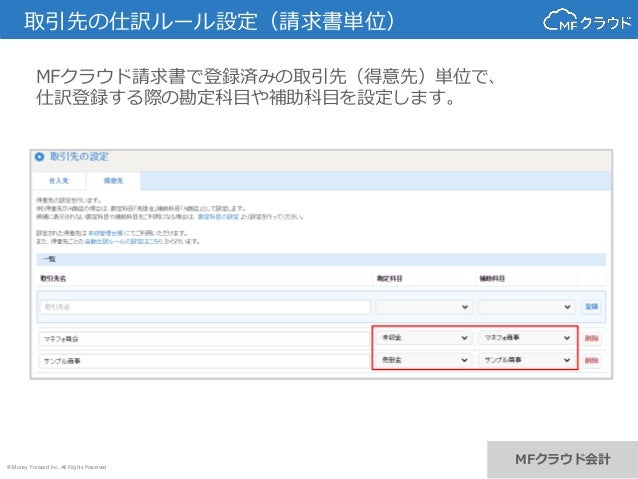Open the 未収管理台帳 link
This screenshot has width=638, height=479.
coord(105,233)
